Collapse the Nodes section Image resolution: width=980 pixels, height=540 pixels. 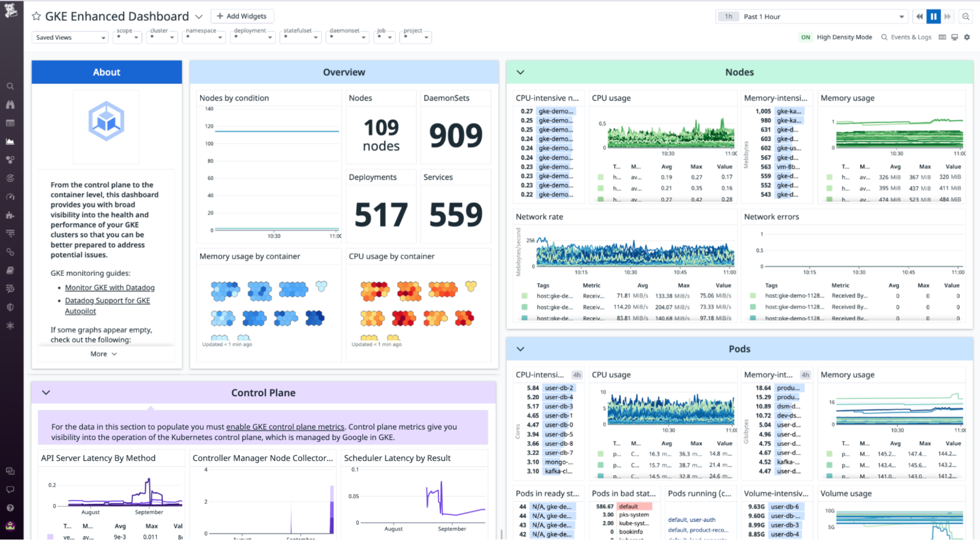click(x=520, y=72)
